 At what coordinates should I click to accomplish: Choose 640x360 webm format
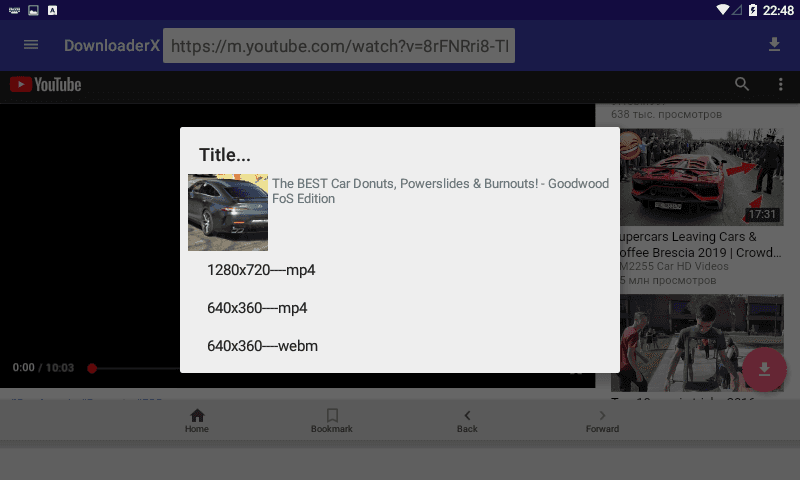400,346
